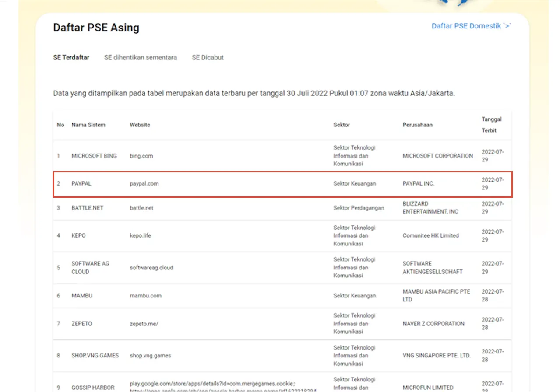Click shop.vng.games website entry
Image resolution: width=560 pixels, height=392 pixels.
150,356
